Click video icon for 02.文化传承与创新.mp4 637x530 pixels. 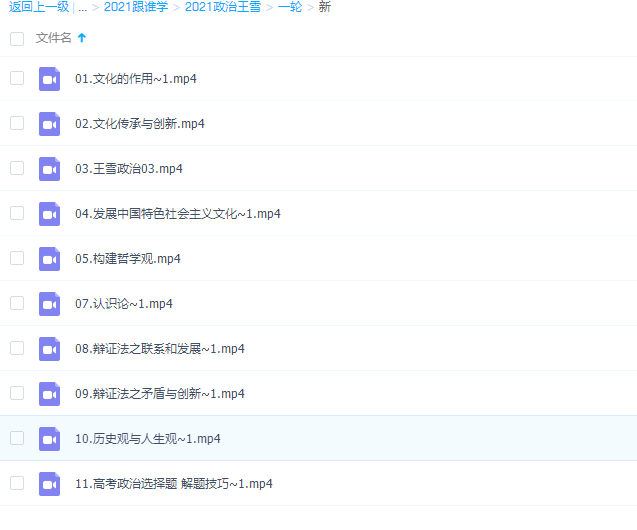point(49,124)
